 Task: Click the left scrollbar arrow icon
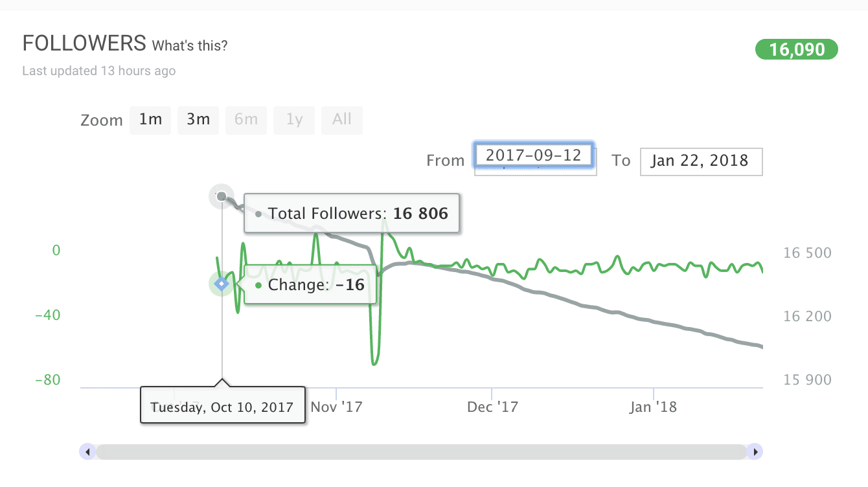click(87, 451)
